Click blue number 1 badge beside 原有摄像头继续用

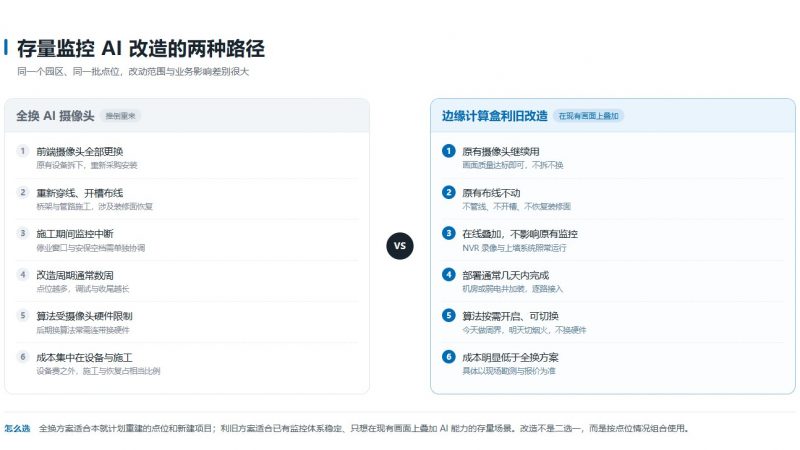click(x=448, y=151)
